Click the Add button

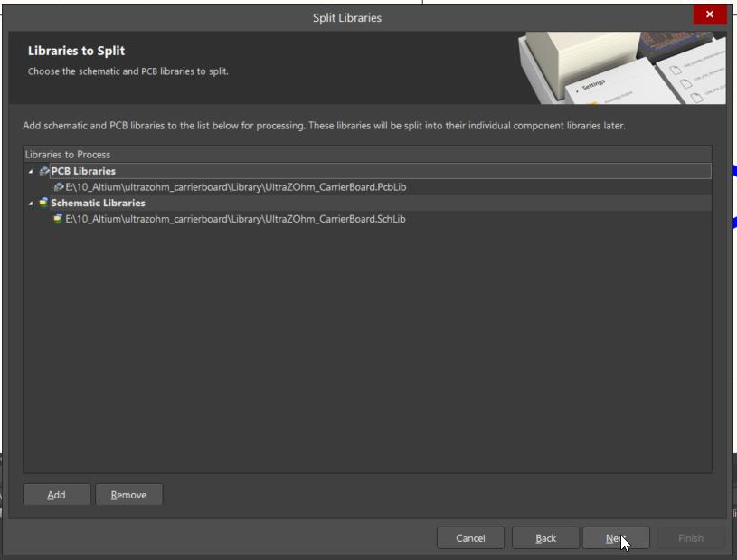point(56,495)
